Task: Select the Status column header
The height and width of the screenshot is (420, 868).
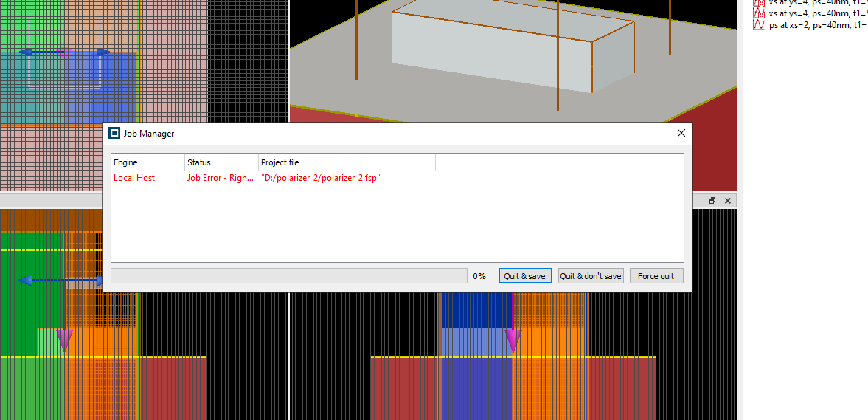Action: pyautogui.click(x=221, y=162)
